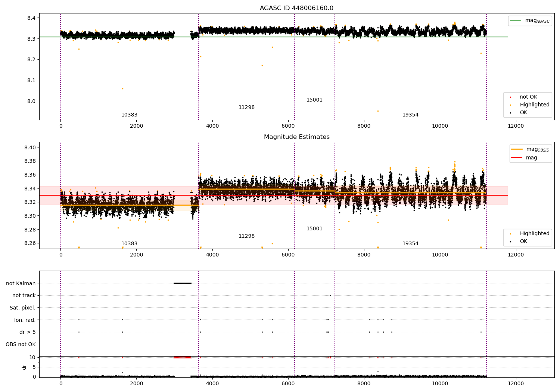Click the "OBS not OK" row label
This screenshot has width=560, height=392.
(x=21, y=344)
